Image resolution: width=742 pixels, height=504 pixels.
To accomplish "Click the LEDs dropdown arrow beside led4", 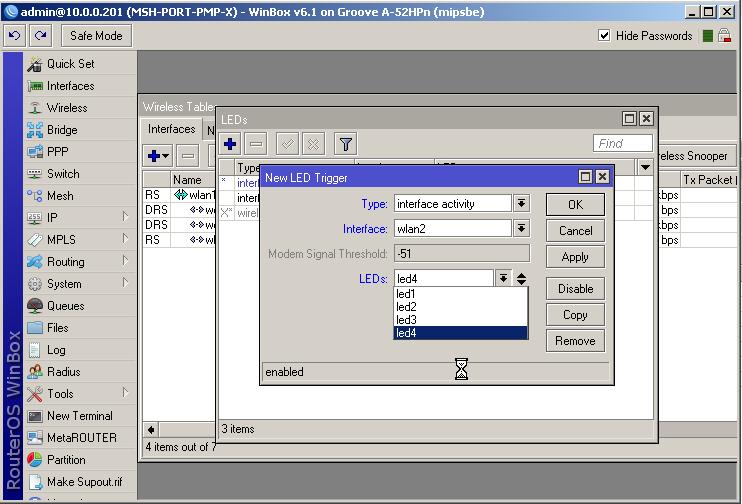I will 504,278.
